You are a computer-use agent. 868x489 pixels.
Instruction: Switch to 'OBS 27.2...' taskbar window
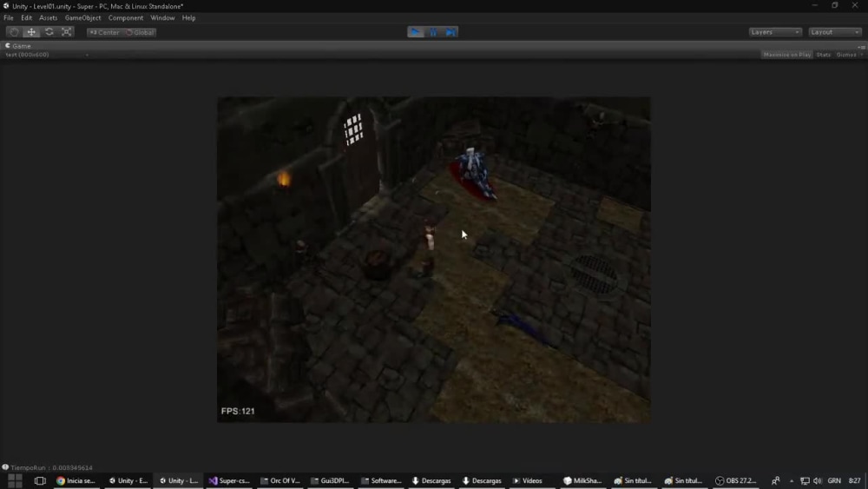[736, 480]
